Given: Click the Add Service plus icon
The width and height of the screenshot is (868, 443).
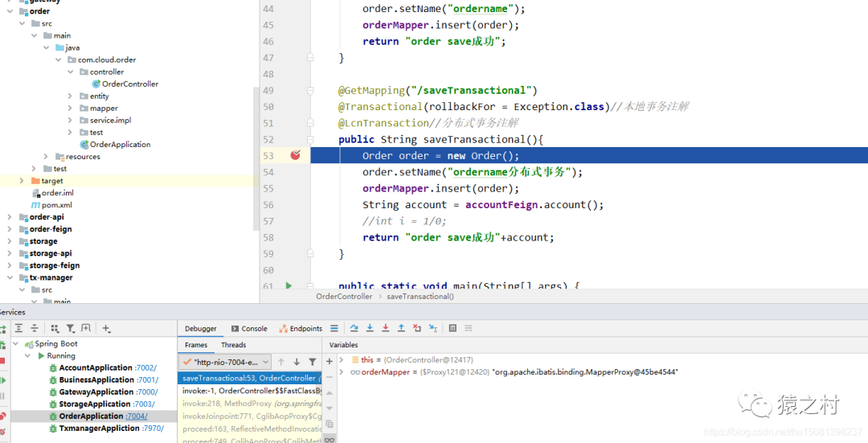Looking at the screenshot, I should click(x=106, y=328).
